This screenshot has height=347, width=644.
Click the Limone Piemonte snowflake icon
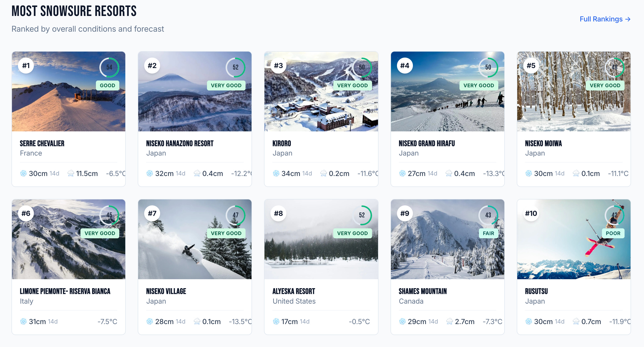(23, 321)
